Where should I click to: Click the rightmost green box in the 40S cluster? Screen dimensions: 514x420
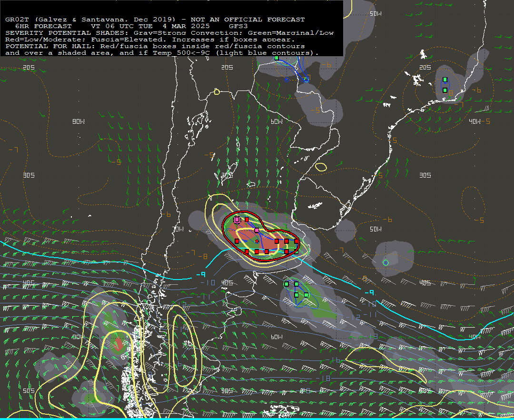click(306, 295)
